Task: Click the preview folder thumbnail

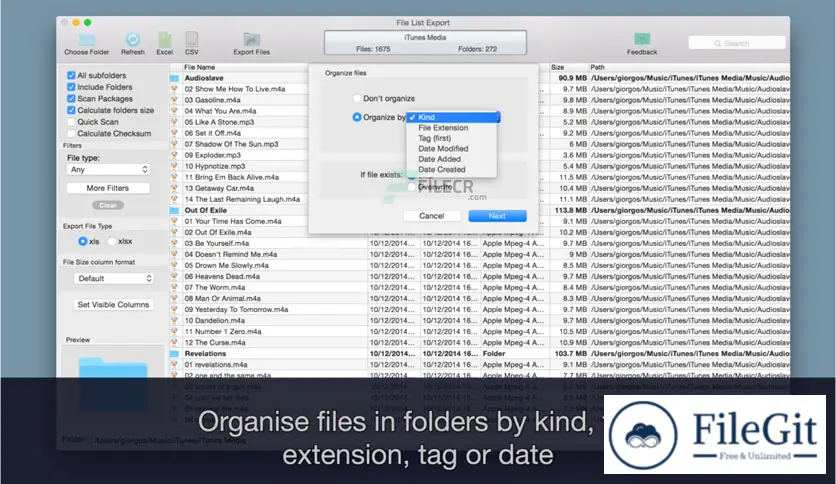Action: 113,384
